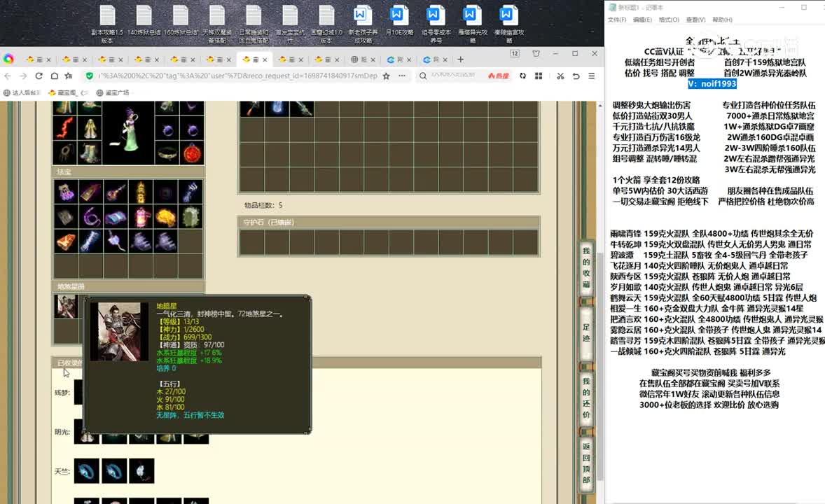This screenshot has width=825, height=504.
Task: Click the 我的收藏 side button
Action: coord(586,268)
